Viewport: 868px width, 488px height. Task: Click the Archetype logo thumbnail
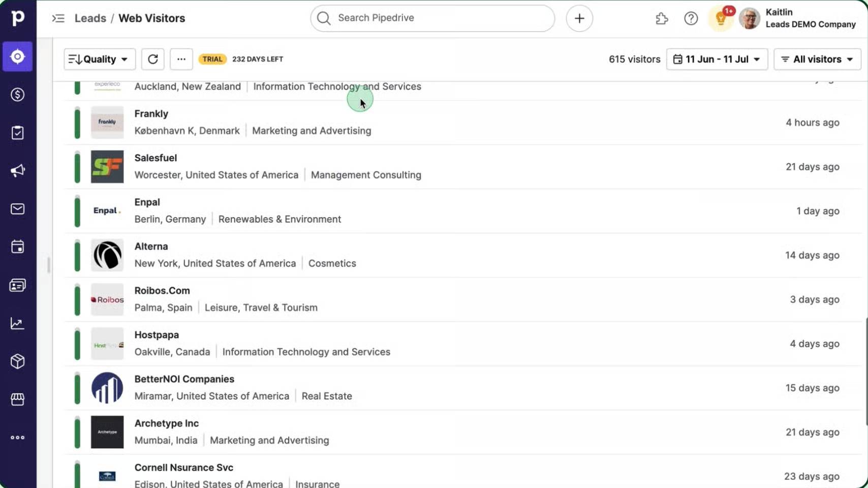pyautogui.click(x=107, y=432)
